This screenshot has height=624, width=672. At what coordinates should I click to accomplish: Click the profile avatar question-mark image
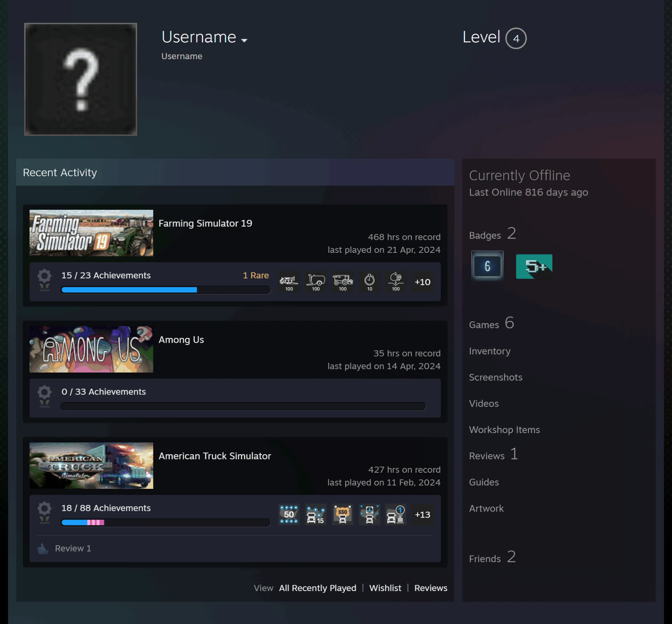coord(80,79)
